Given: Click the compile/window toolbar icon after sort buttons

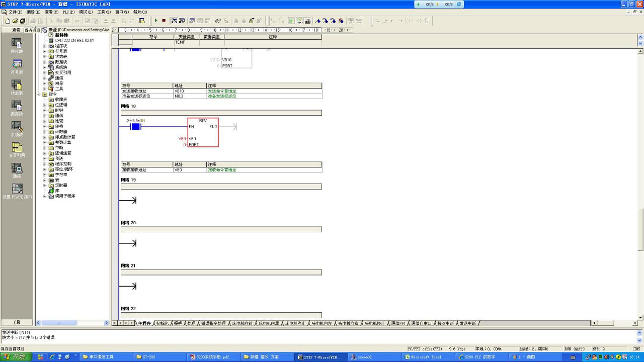Looking at the screenshot, I should [x=142, y=21].
